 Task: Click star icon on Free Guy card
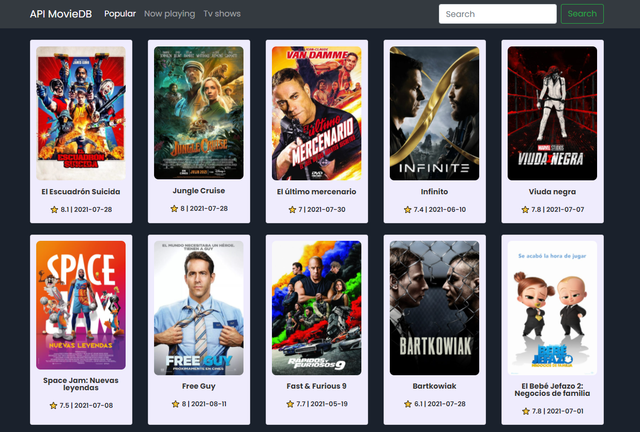tap(176, 404)
